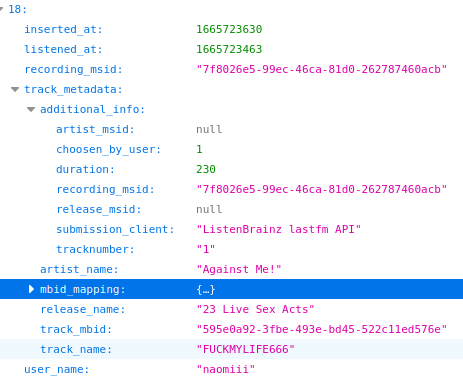The height and width of the screenshot is (380, 463).
Task: Click release_name value 23 Live Sex Acts
Action: pyautogui.click(x=255, y=309)
